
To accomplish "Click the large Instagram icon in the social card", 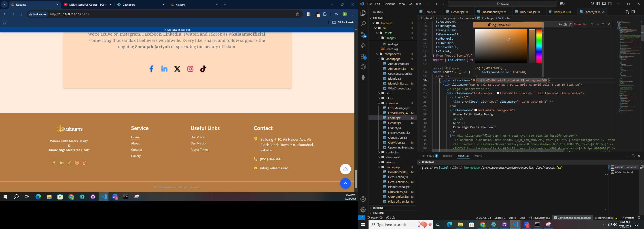I will tap(190, 69).
